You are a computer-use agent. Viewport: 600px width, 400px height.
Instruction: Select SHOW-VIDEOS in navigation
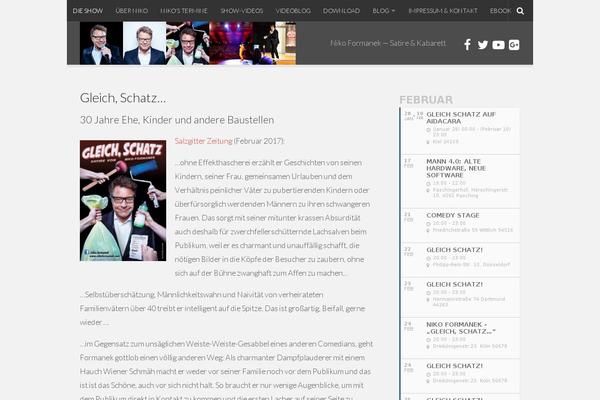click(241, 11)
